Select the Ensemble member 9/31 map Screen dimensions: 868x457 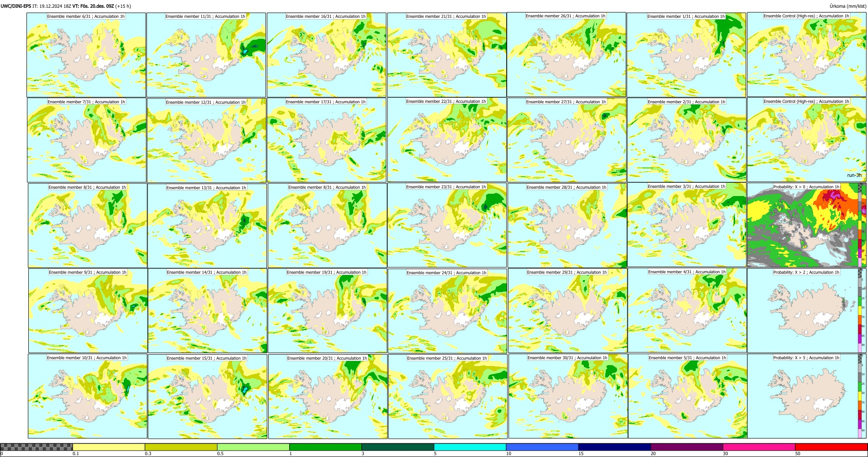coord(88,311)
